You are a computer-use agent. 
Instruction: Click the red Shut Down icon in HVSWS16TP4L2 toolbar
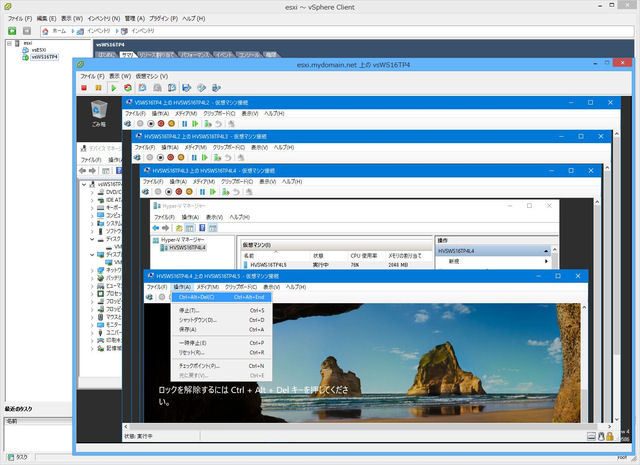tap(161, 124)
